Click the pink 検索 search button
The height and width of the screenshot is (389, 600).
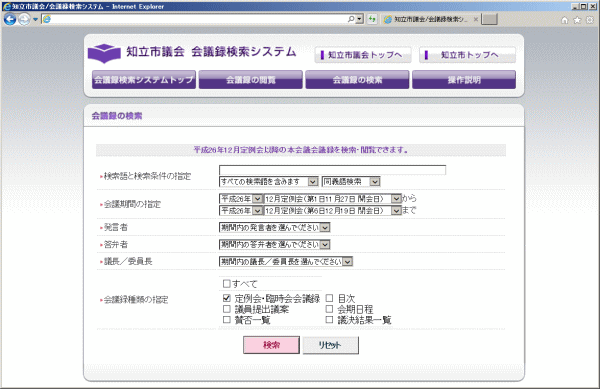pos(271,345)
